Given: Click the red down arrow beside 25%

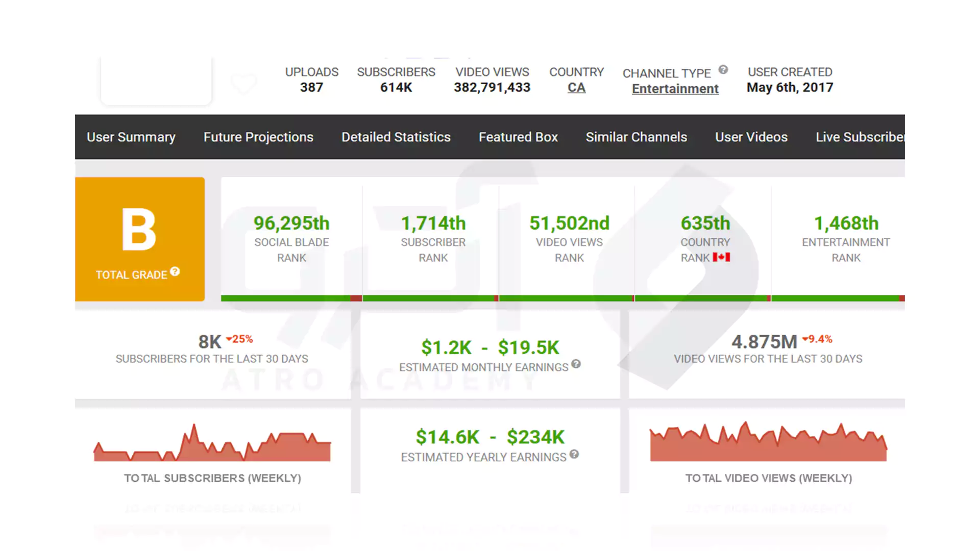Looking at the screenshot, I should point(229,339).
